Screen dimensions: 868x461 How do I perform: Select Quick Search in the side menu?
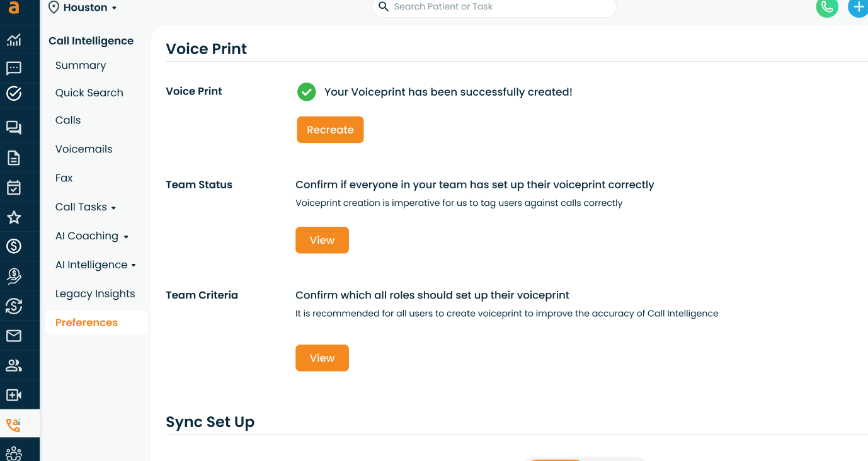click(x=89, y=93)
